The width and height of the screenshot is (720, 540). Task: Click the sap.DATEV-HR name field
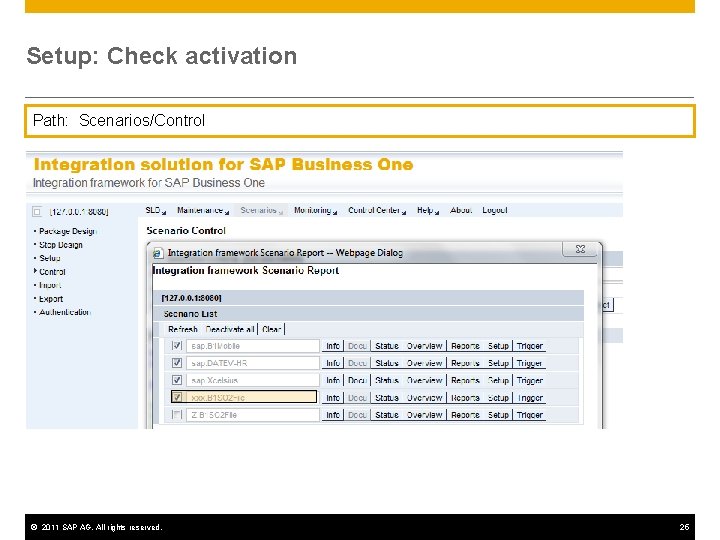coord(253,363)
